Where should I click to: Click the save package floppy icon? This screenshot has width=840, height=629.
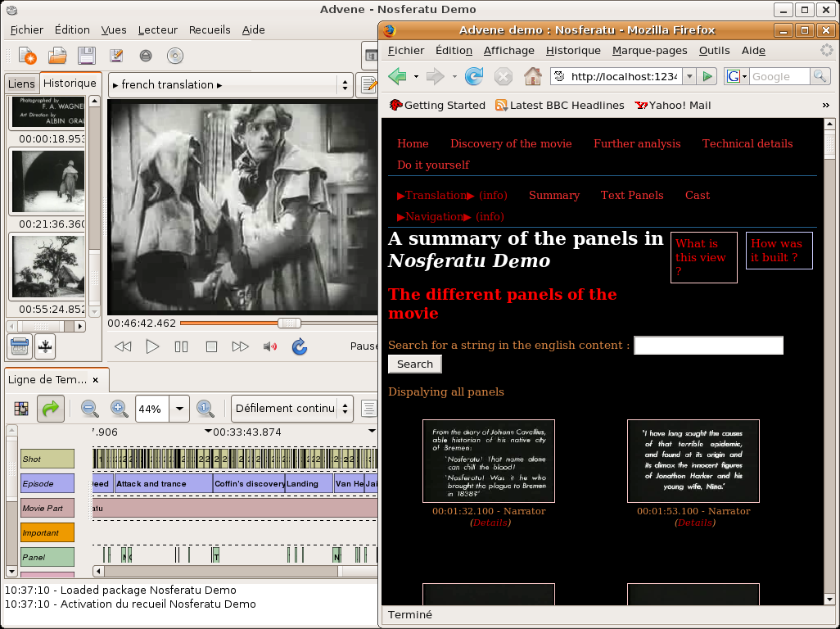click(86, 56)
